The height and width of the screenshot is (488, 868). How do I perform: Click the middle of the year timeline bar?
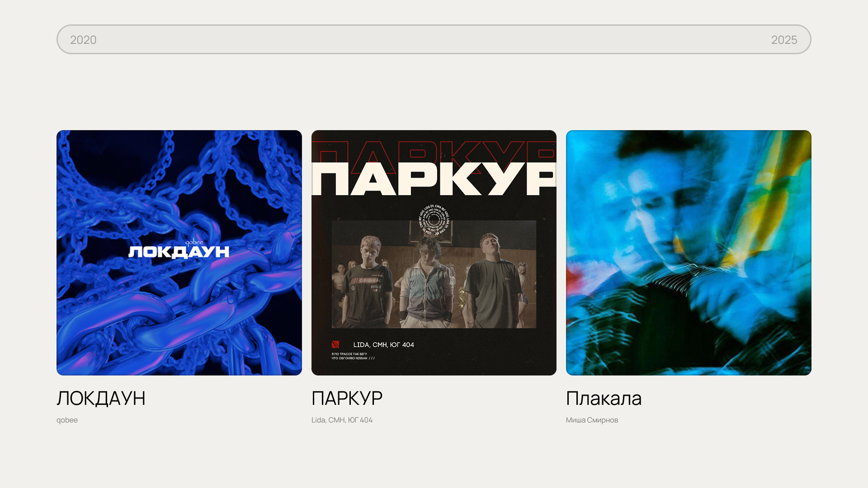434,39
